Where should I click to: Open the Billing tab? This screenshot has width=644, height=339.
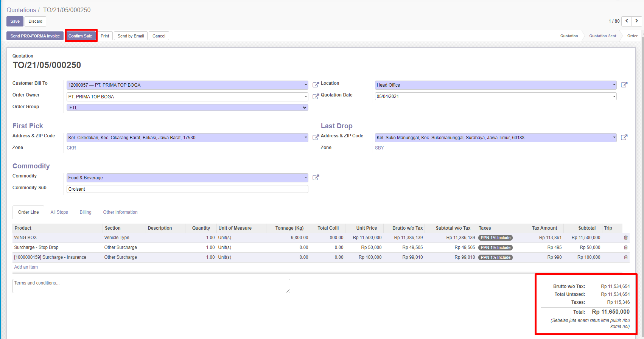click(x=86, y=212)
